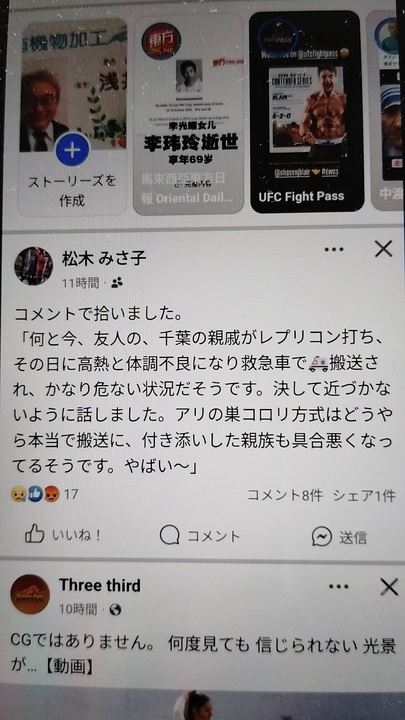Like the post with いいね! button
405x720 pixels.
pyautogui.click(x=62, y=535)
